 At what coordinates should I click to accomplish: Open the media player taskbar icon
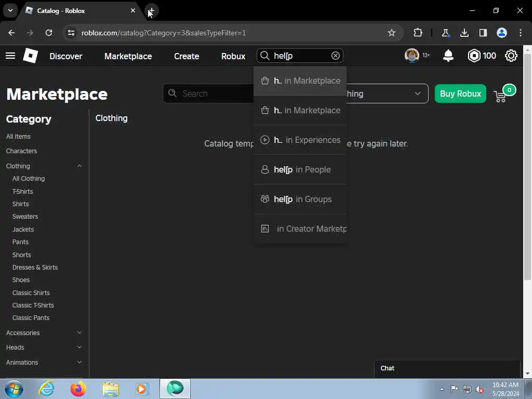click(x=142, y=389)
